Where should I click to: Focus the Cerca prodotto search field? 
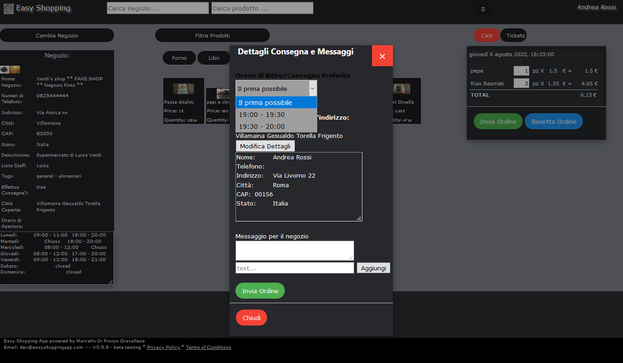tap(262, 8)
